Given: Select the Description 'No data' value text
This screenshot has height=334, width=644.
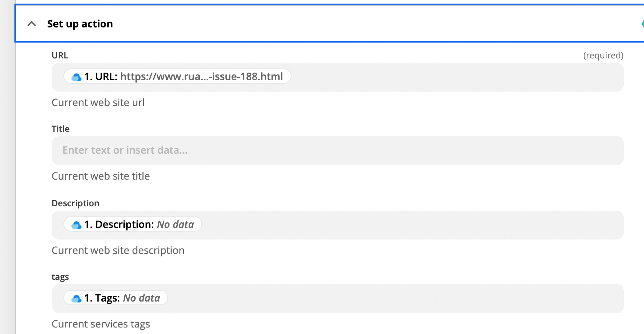Looking at the screenshot, I should tap(176, 224).
